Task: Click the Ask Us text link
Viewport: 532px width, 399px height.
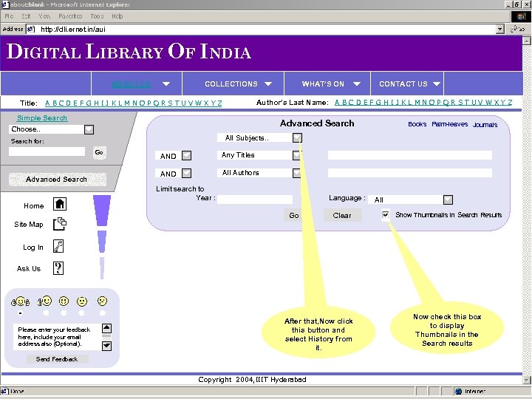Action: 29,268
